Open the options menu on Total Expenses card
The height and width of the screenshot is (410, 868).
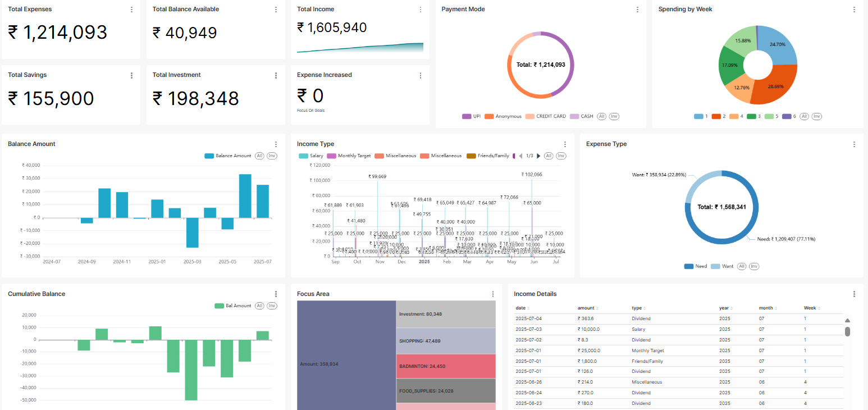point(131,9)
